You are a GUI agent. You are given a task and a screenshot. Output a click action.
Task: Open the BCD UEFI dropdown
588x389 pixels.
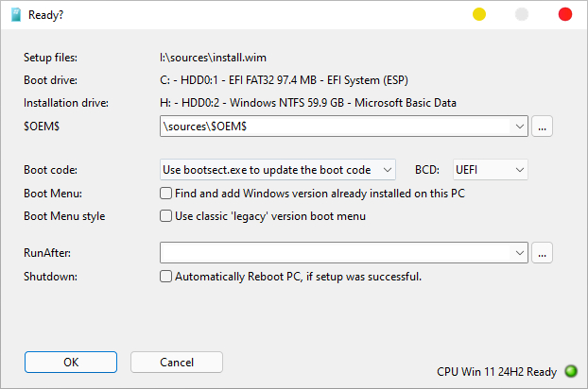519,170
